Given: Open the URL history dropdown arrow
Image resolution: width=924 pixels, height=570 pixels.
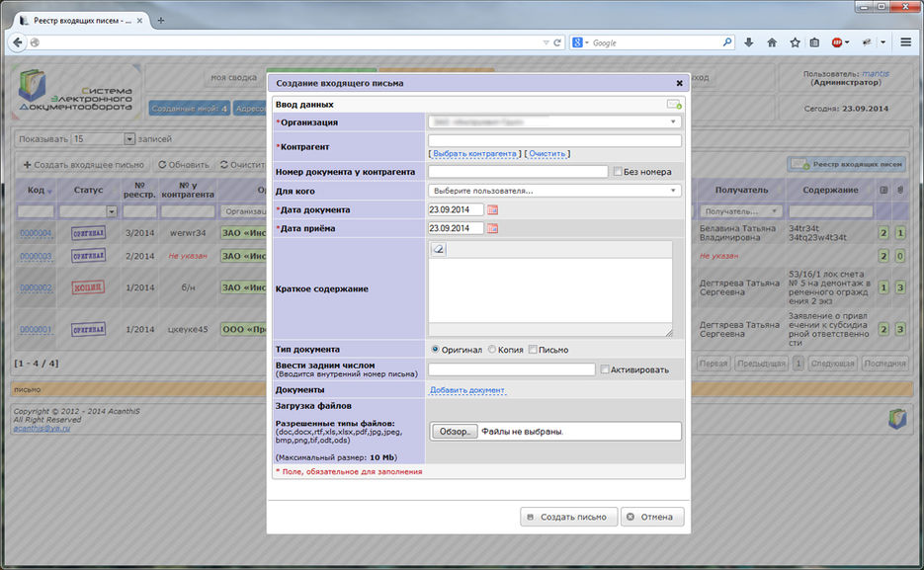Looking at the screenshot, I should click(546, 42).
